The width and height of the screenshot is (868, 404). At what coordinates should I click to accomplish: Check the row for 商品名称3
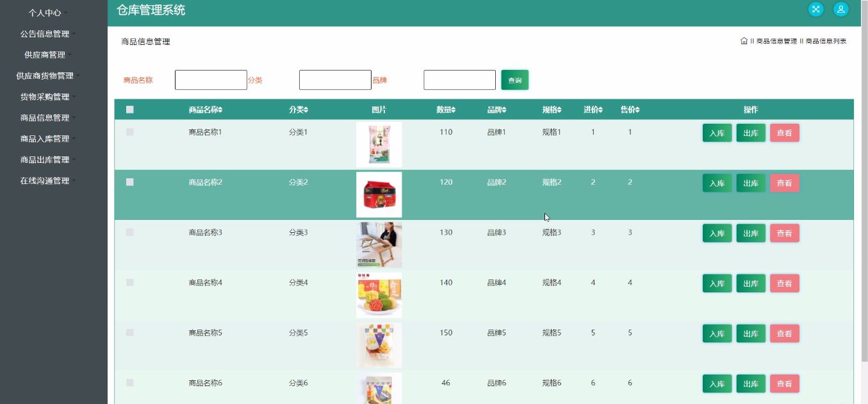click(130, 232)
